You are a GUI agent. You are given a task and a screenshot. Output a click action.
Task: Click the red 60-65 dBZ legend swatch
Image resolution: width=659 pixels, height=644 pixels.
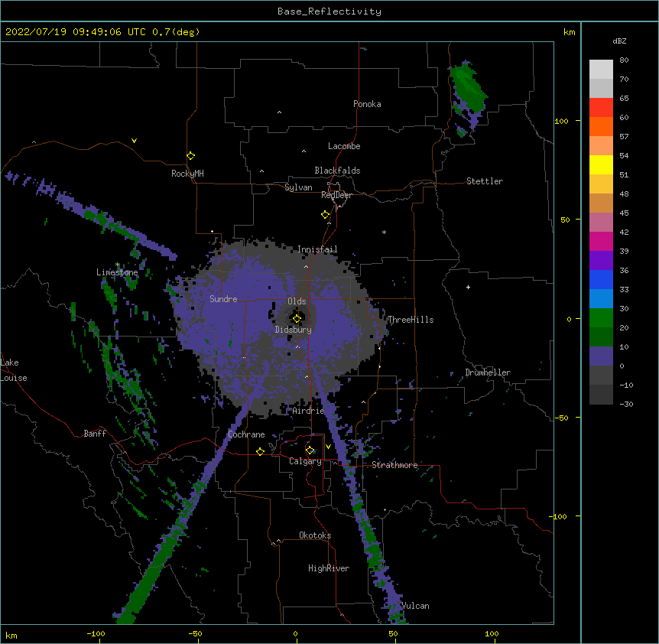pos(601,107)
